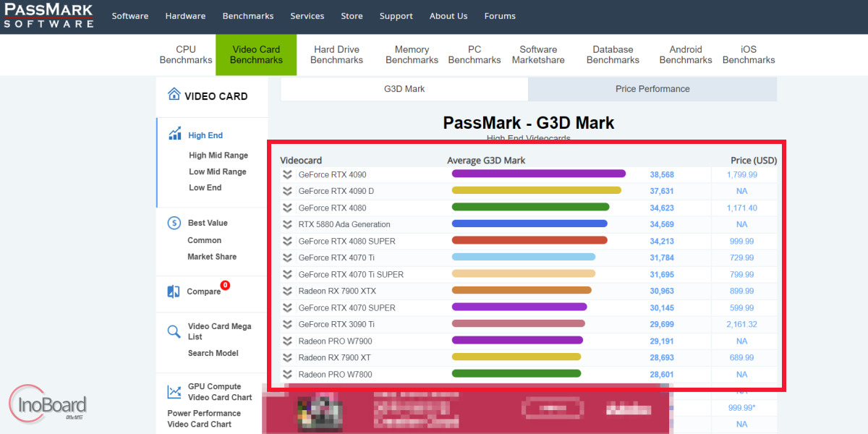Expand the GeForce RTX 4080 row chevron

[x=287, y=208]
